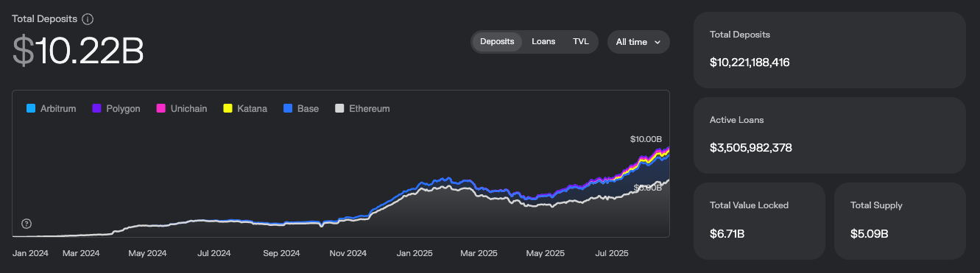
Task: Open the help question mark in chart
Action: [x=27, y=224]
